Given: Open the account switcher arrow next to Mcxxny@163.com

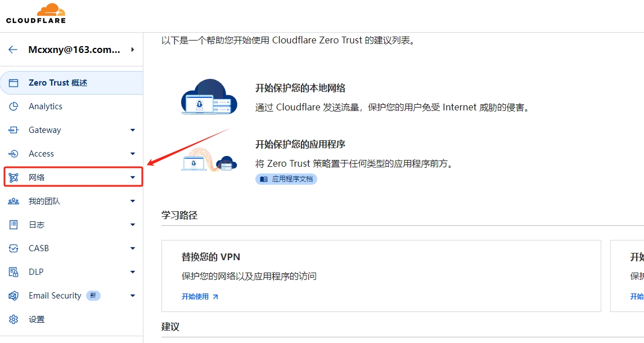Looking at the screenshot, I should (133, 50).
